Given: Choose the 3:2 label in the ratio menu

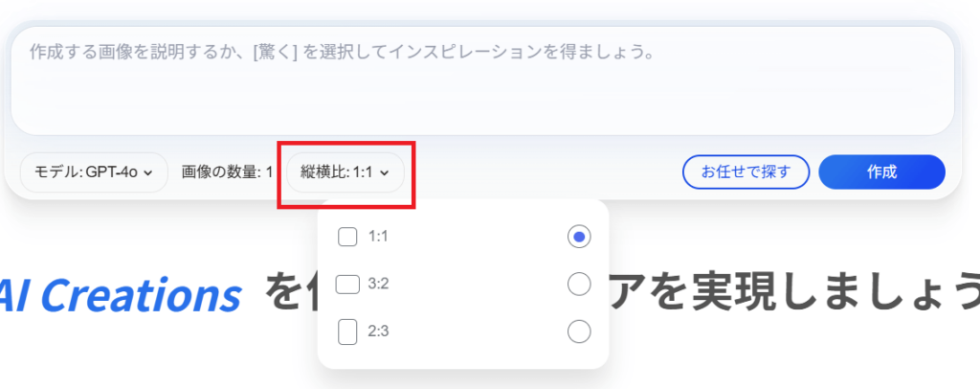Looking at the screenshot, I should [x=379, y=285].
